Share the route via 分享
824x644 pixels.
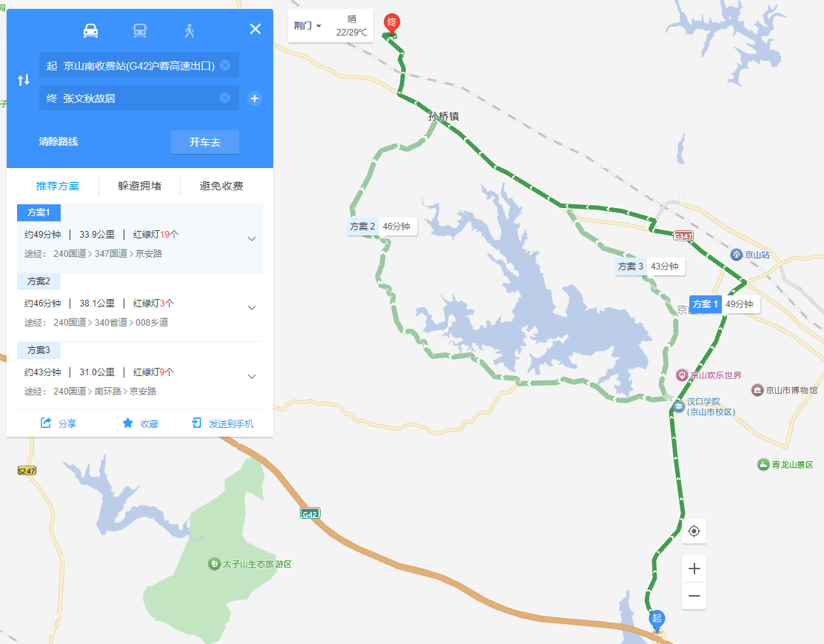pos(59,423)
